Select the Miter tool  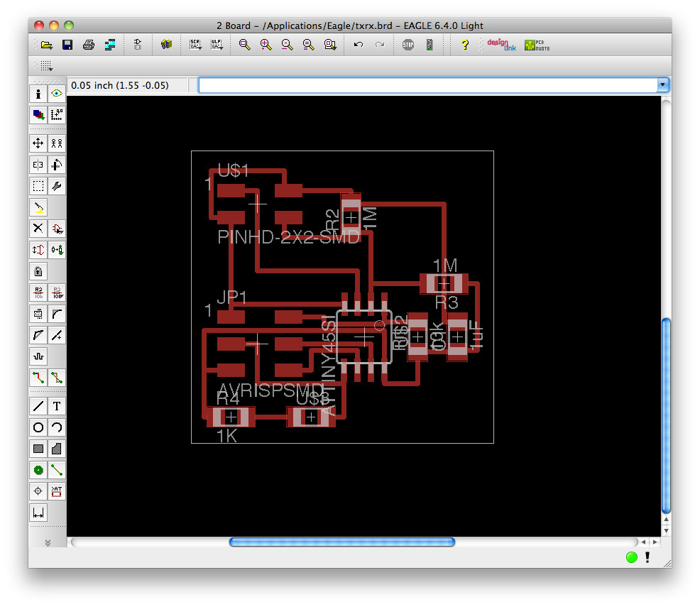[x=57, y=314]
